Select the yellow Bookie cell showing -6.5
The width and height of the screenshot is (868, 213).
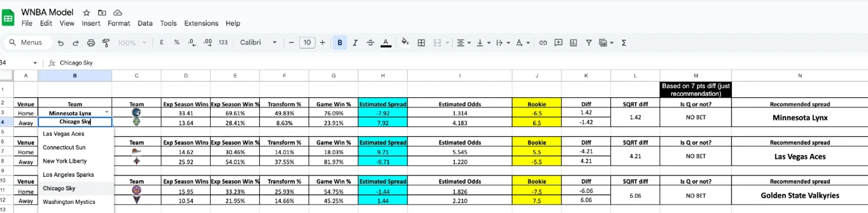(x=537, y=113)
